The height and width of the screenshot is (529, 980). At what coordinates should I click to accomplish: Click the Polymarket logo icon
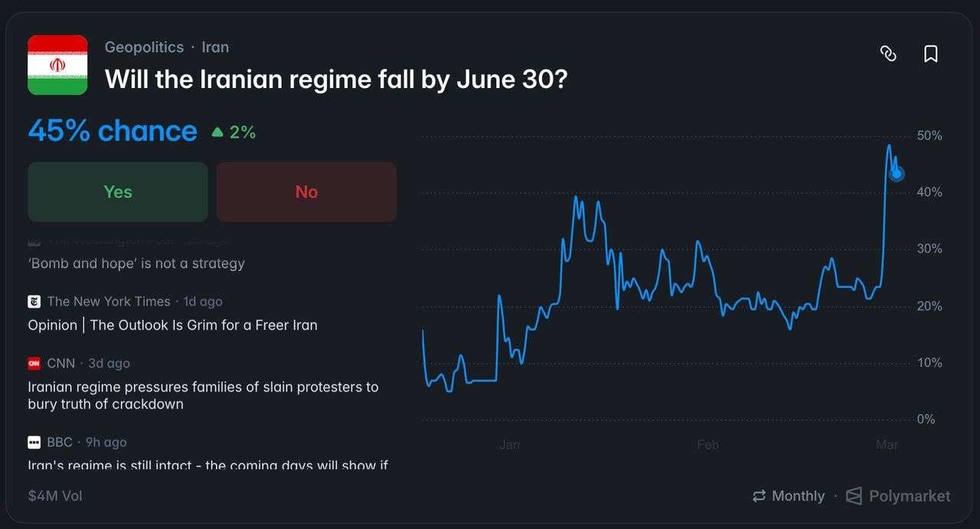point(854,496)
